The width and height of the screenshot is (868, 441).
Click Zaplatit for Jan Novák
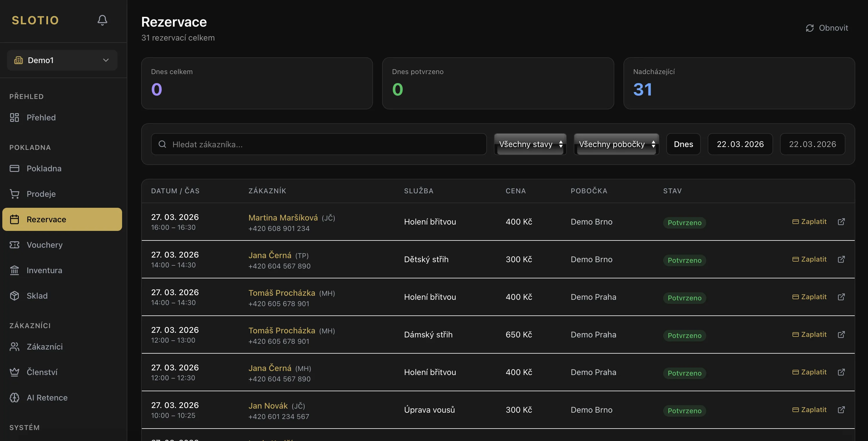(809, 410)
